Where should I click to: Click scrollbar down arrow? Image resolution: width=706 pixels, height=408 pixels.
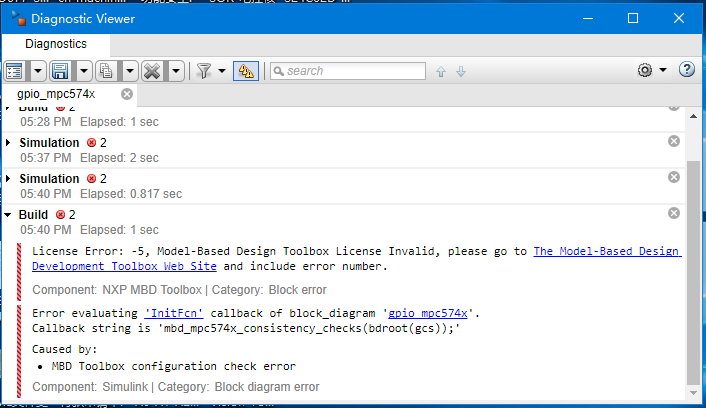click(693, 393)
